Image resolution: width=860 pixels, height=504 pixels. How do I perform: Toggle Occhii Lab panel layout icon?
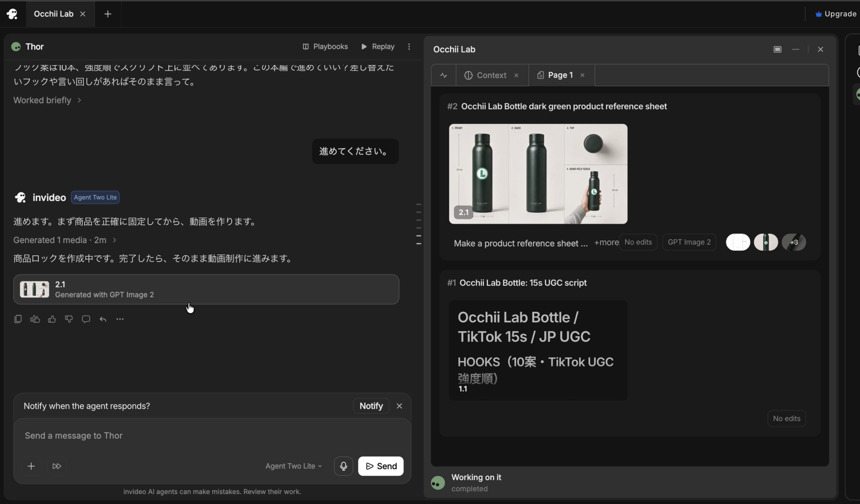pyautogui.click(x=777, y=49)
